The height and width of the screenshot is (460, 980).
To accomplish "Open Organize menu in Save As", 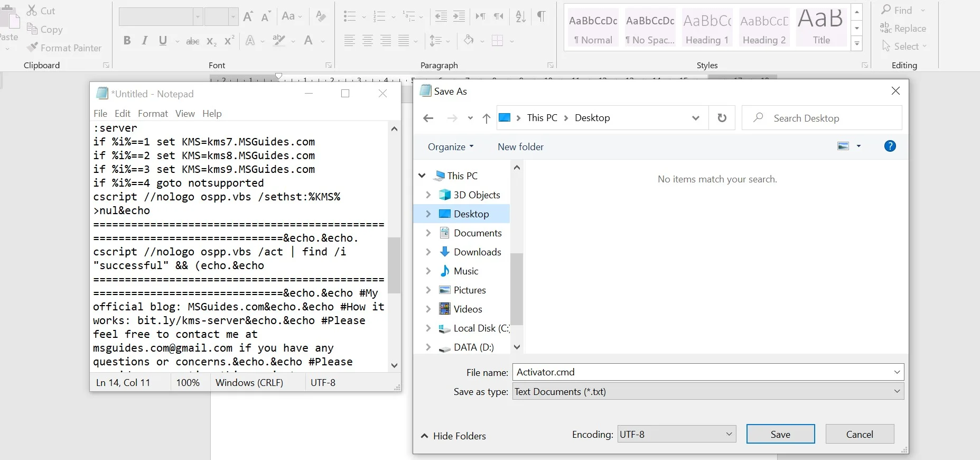I will point(451,147).
